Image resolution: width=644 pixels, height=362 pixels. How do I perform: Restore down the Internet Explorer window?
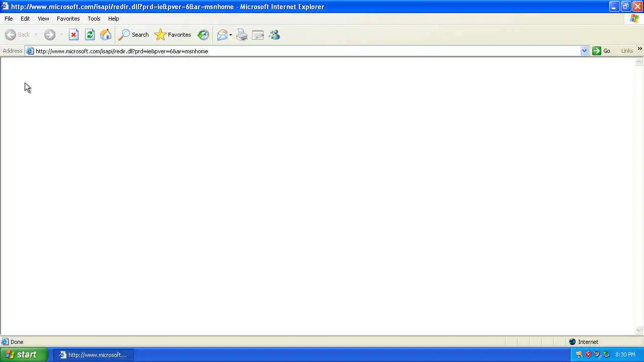(x=625, y=7)
